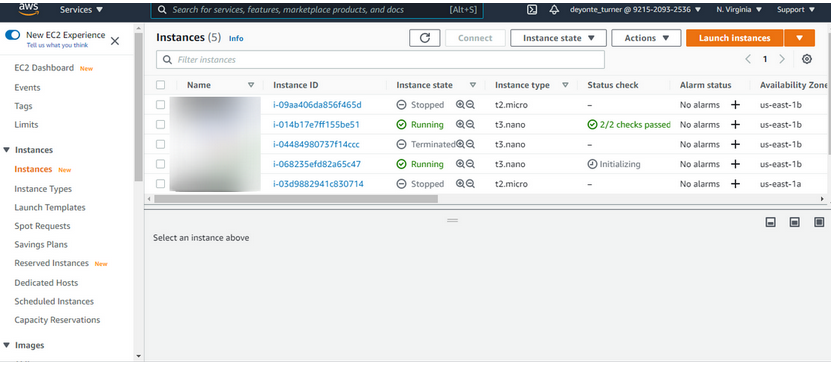Set details panel to full view
Image resolution: width=833 pixels, height=366 pixels.
(x=819, y=222)
